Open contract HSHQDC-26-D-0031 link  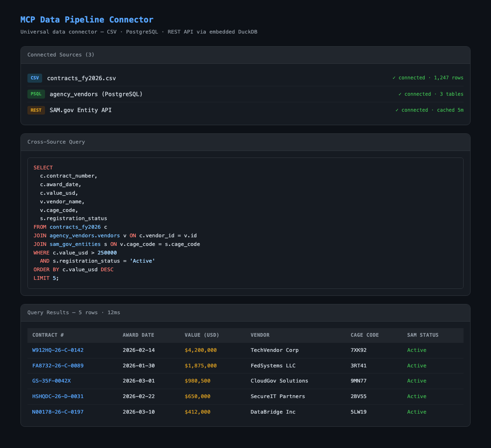(x=58, y=396)
